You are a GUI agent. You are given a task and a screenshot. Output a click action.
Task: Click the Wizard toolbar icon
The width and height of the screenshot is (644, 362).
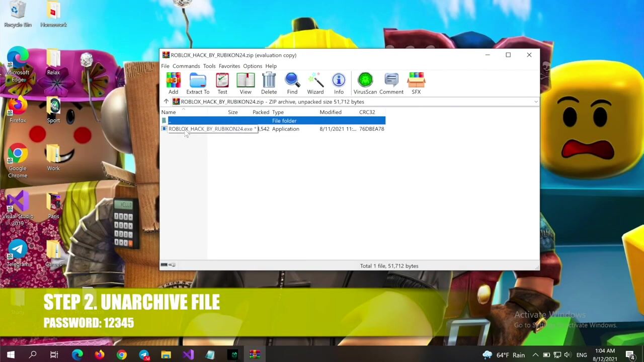coord(315,83)
